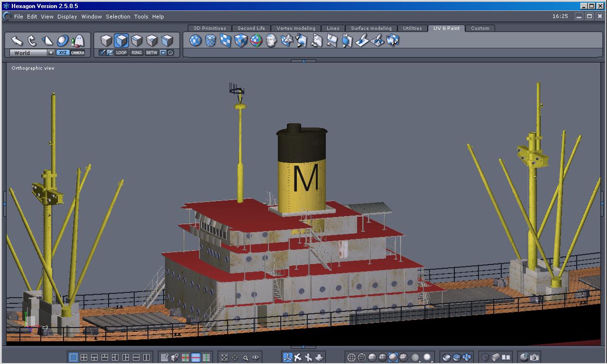Open the Selection menu

click(x=118, y=17)
